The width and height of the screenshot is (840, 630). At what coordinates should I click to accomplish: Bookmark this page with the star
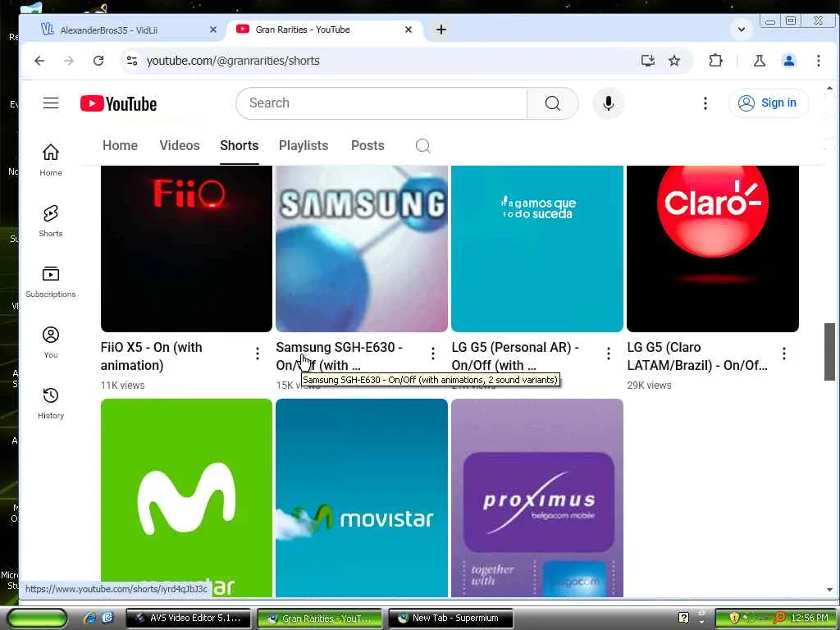click(674, 61)
